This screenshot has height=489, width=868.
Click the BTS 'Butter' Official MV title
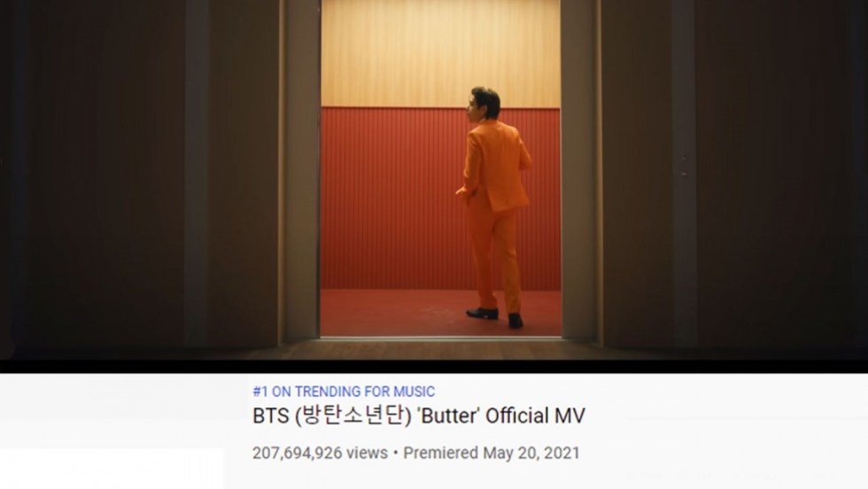(418, 415)
